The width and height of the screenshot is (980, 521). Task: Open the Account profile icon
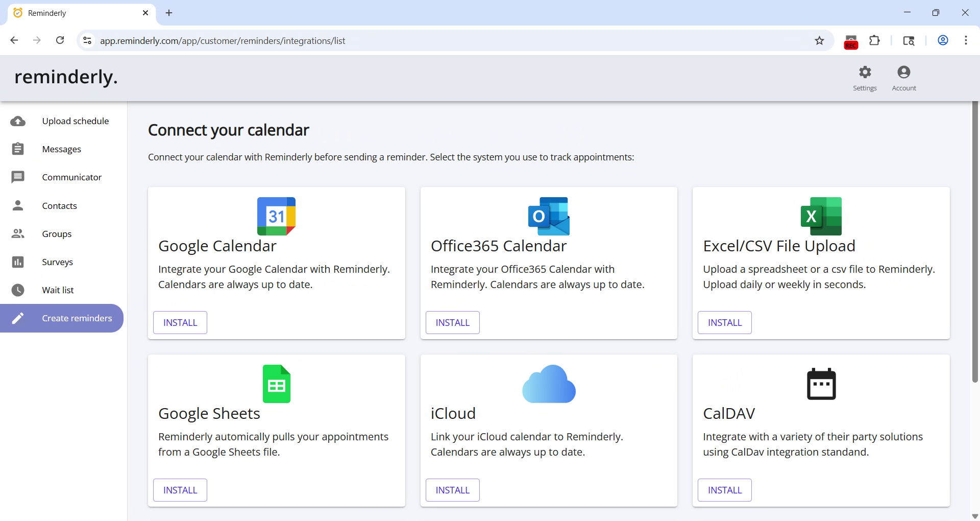[903, 72]
